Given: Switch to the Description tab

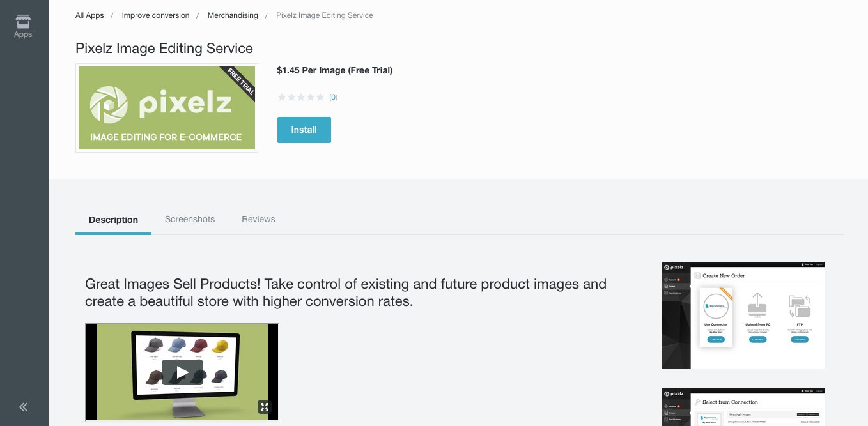Looking at the screenshot, I should click(x=113, y=220).
